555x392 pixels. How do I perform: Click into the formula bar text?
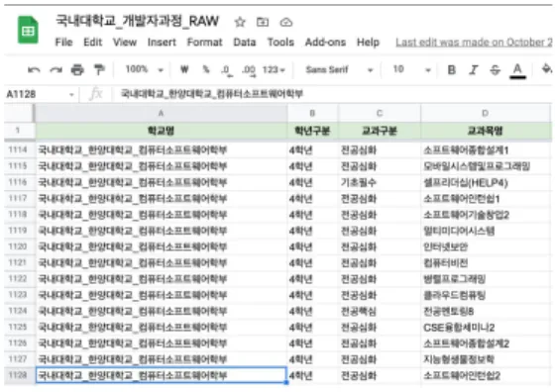(212, 94)
